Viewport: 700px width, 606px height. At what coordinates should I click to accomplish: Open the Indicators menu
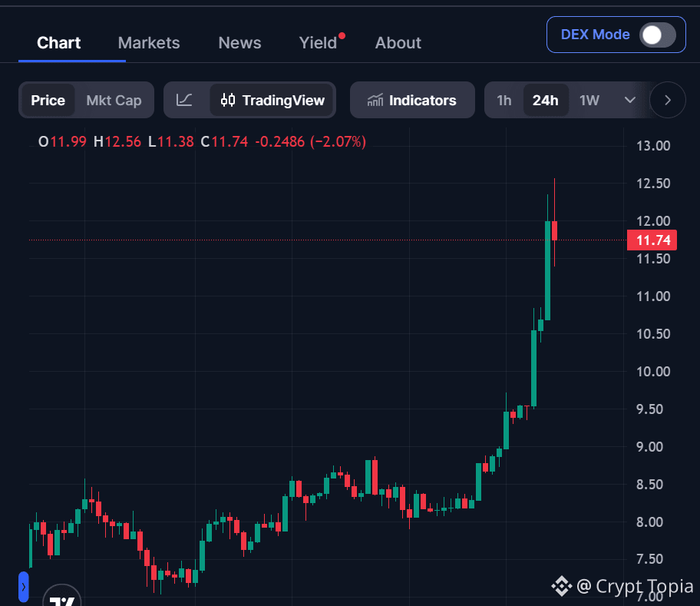[412, 100]
